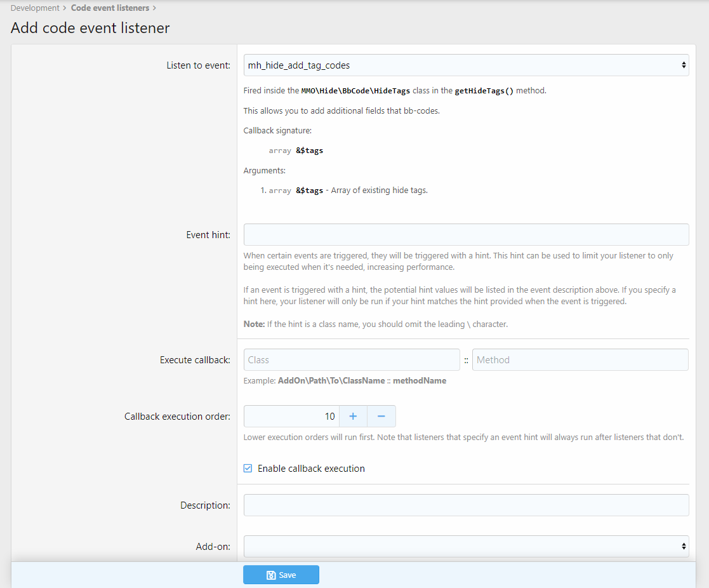Focus the Event hint text field
The image size is (709, 588).
[466, 234]
